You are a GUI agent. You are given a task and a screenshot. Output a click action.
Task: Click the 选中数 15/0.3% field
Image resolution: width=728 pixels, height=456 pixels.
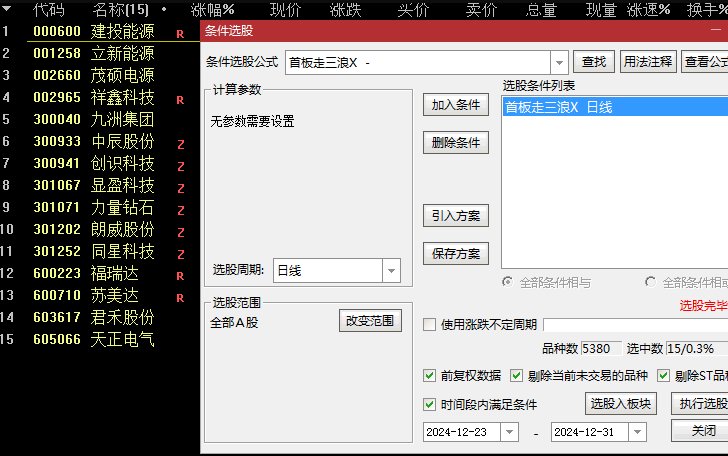point(696,348)
